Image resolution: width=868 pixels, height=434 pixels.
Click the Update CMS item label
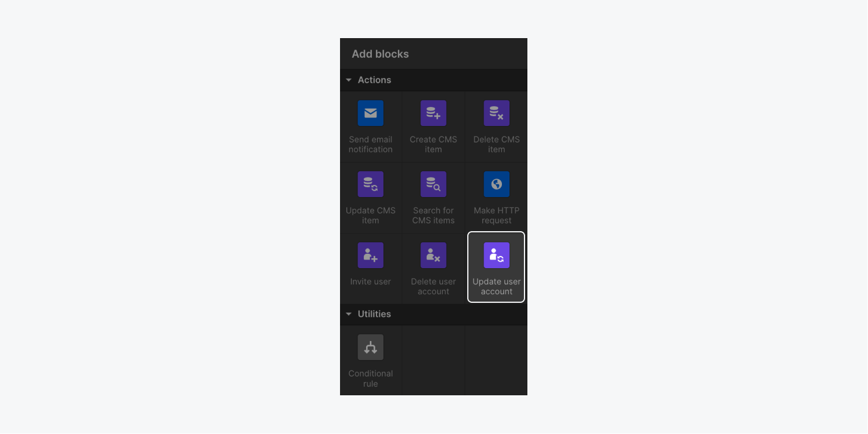point(371,216)
